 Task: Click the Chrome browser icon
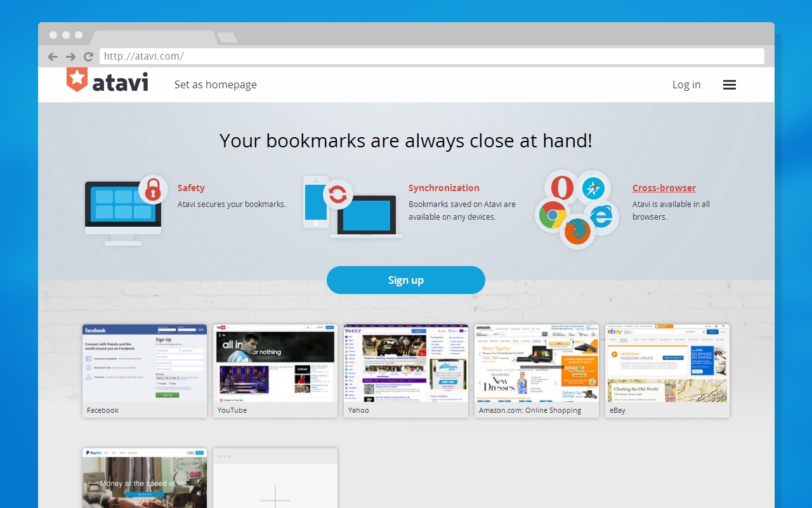coord(553,215)
